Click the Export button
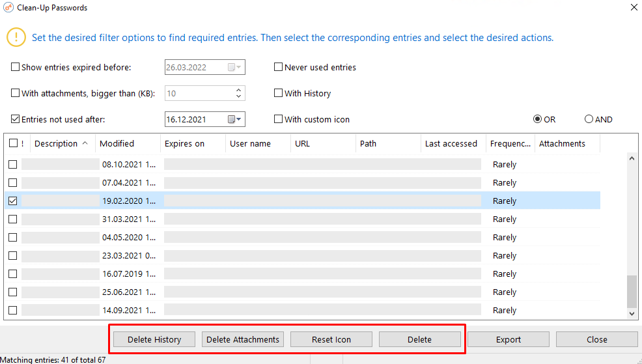 click(508, 339)
